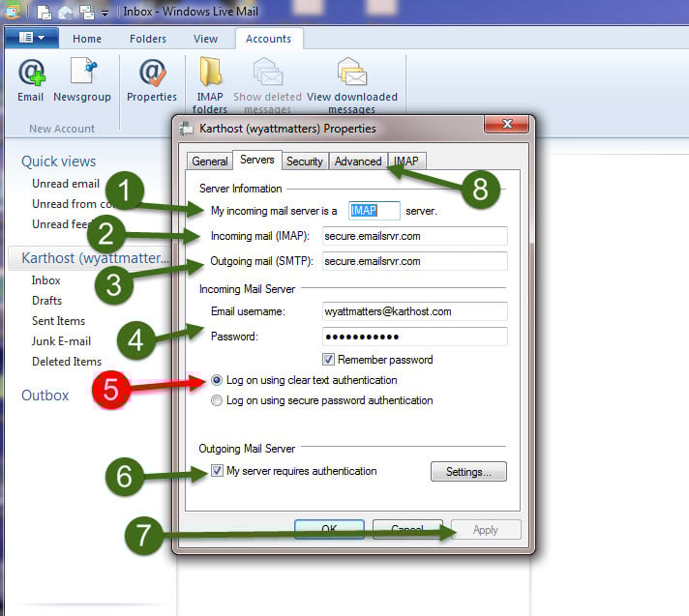This screenshot has width=689, height=616.
Task: Select Unread feeds quick view
Action: point(60,224)
